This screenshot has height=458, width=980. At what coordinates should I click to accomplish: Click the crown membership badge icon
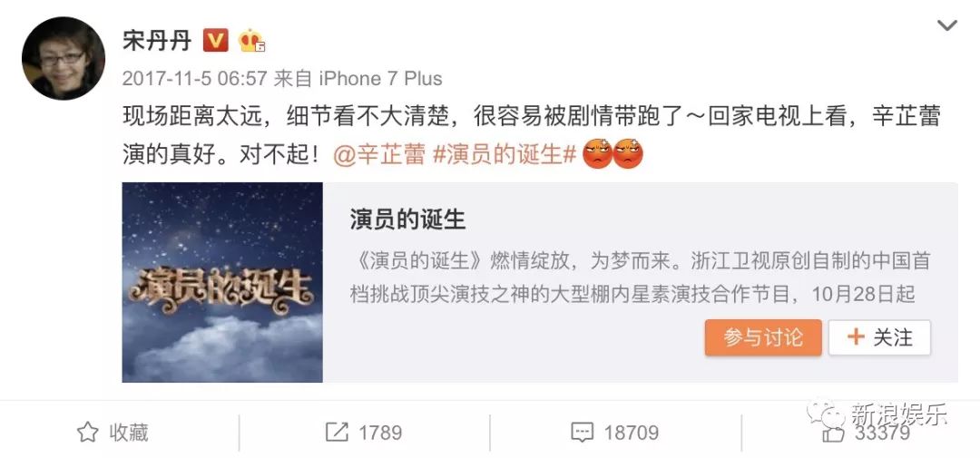pyautogui.click(x=251, y=41)
